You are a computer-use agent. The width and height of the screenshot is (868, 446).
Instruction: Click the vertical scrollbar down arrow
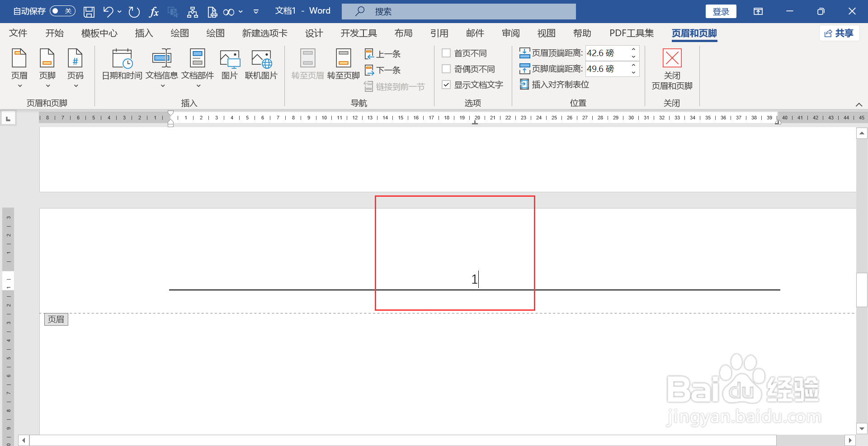(862, 428)
